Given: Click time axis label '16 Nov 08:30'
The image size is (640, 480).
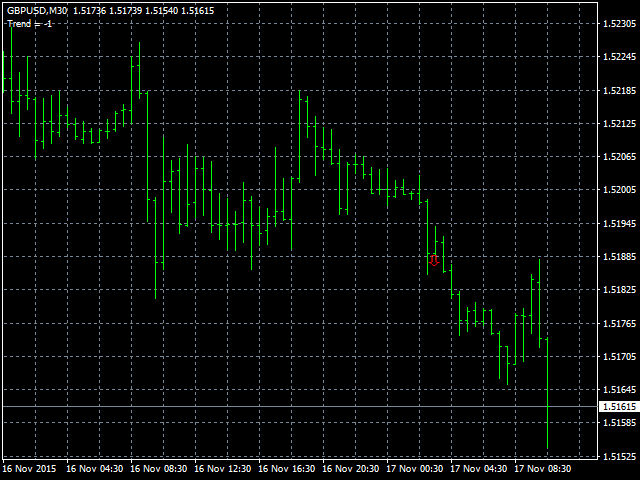Looking at the screenshot, I should [x=159, y=469].
